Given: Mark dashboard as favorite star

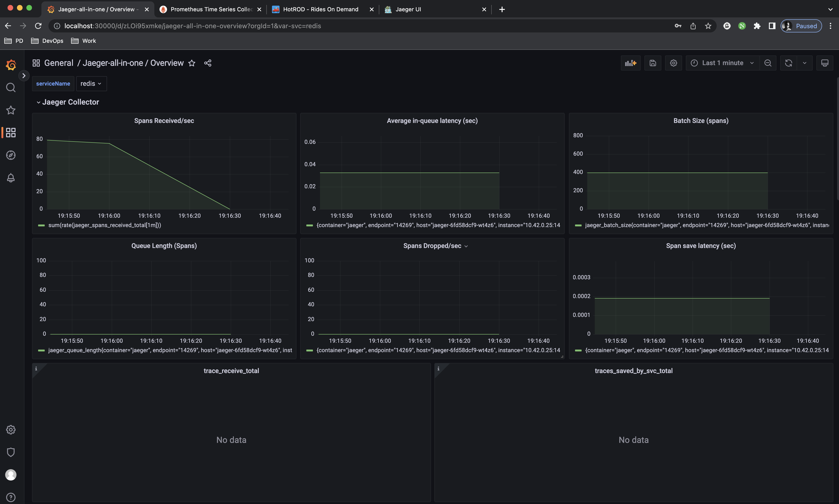Looking at the screenshot, I should 192,63.
